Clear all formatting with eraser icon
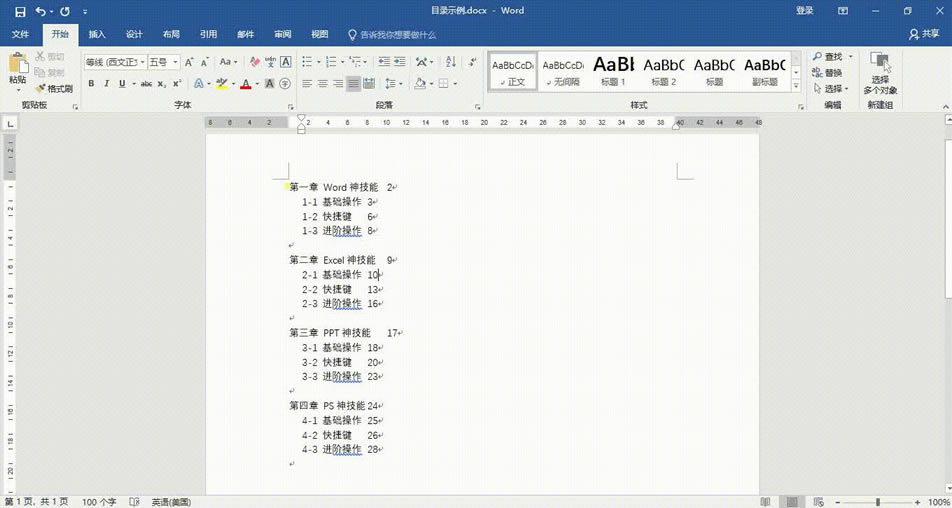 point(255,62)
